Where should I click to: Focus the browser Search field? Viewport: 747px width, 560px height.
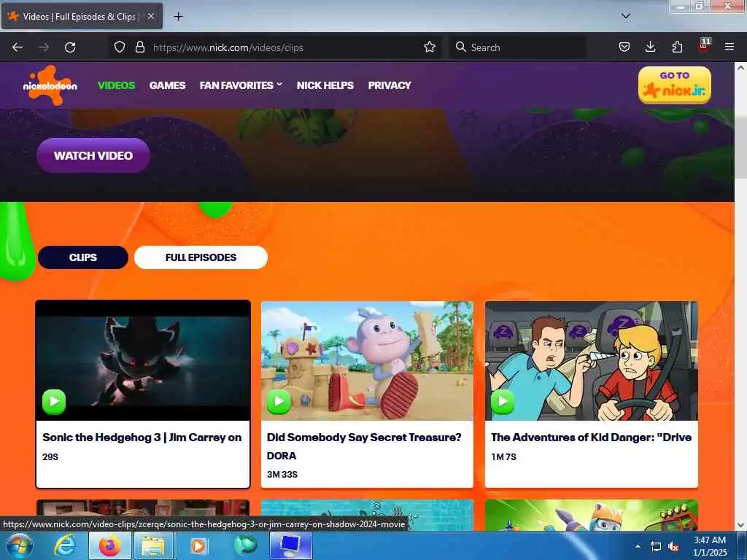pos(517,47)
